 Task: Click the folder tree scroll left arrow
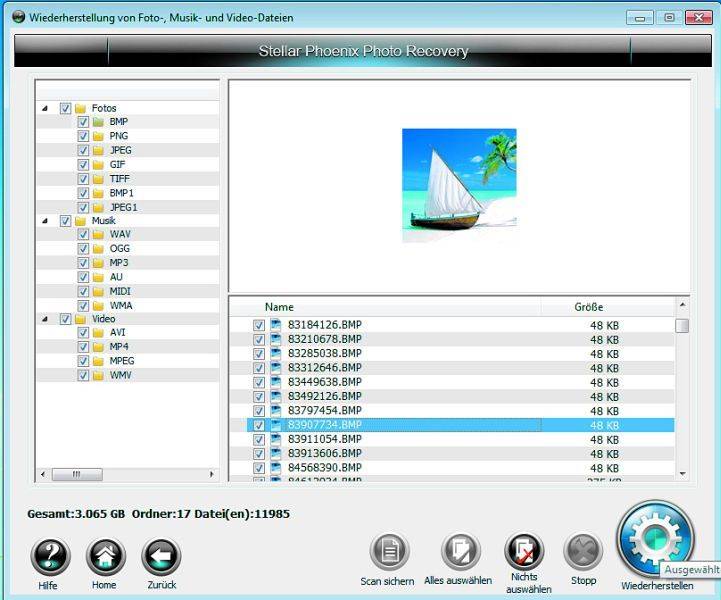[43, 474]
